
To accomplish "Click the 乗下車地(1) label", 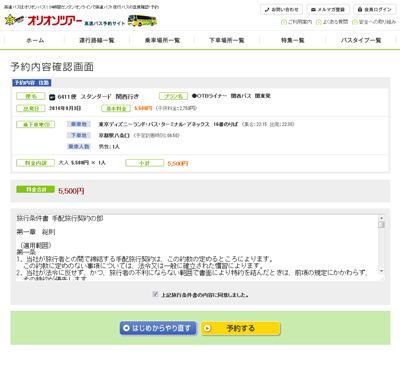I will point(36,125).
